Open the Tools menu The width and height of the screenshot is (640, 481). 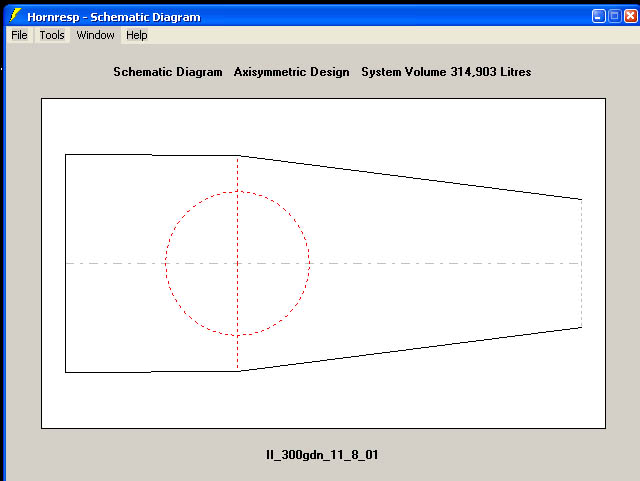(52, 35)
